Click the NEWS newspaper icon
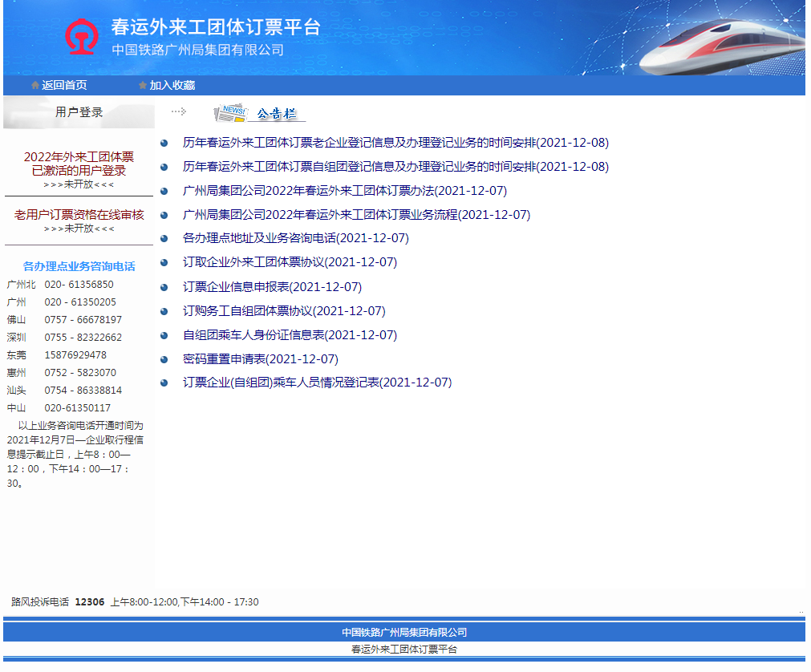The height and width of the screenshot is (672, 811). (231, 113)
